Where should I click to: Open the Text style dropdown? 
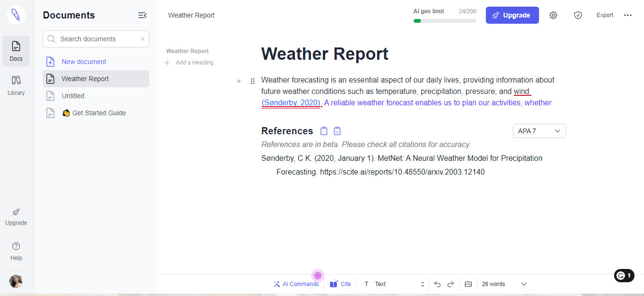pos(394,284)
